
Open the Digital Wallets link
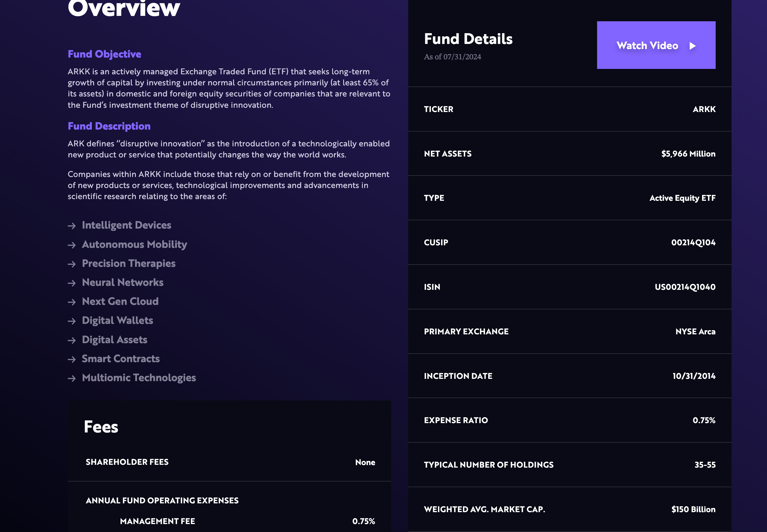click(x=118, y=320)
